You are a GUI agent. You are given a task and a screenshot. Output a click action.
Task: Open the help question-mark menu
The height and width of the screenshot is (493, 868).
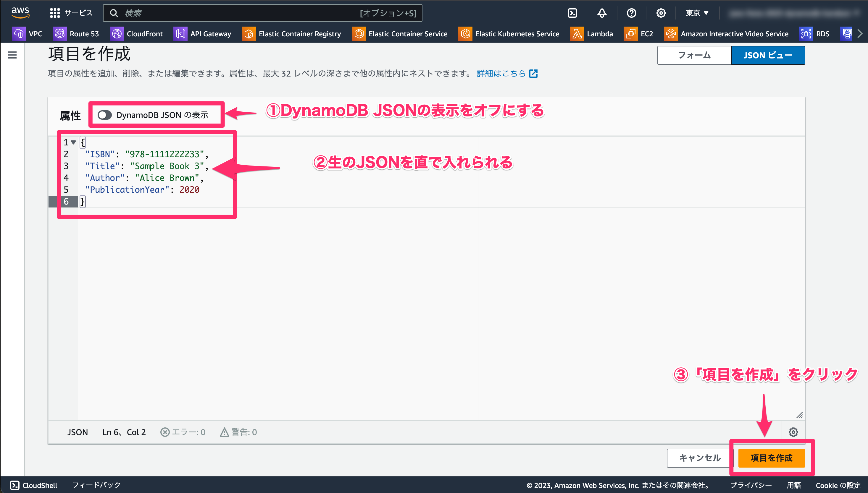631,13
